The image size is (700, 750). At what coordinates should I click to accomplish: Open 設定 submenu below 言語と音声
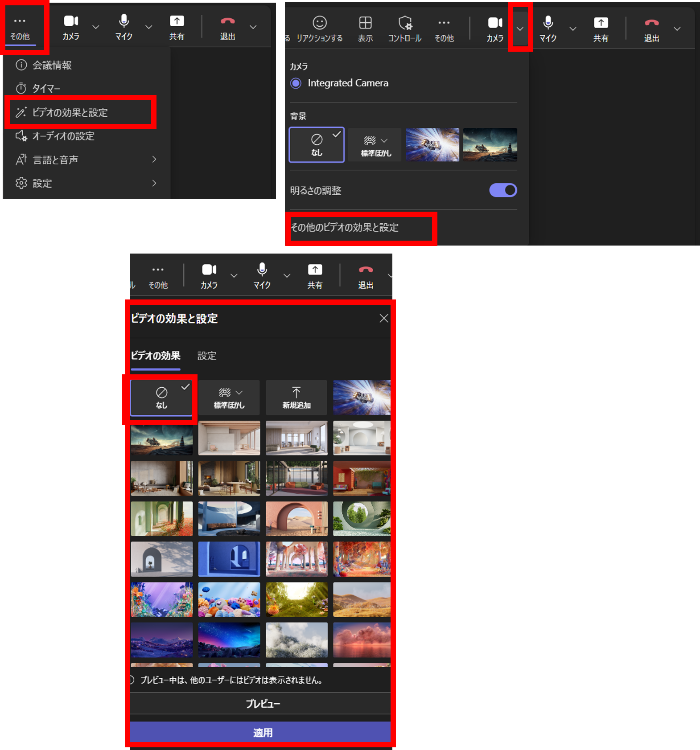[86, 183]
